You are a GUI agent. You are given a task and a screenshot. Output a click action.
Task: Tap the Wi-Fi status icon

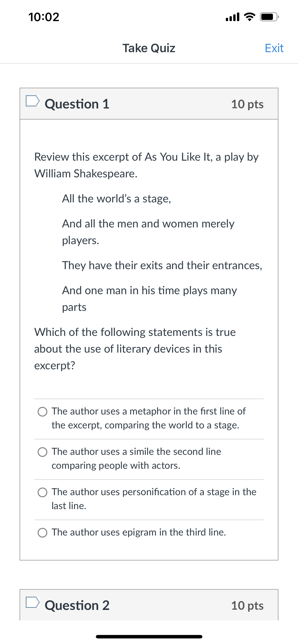249,17
